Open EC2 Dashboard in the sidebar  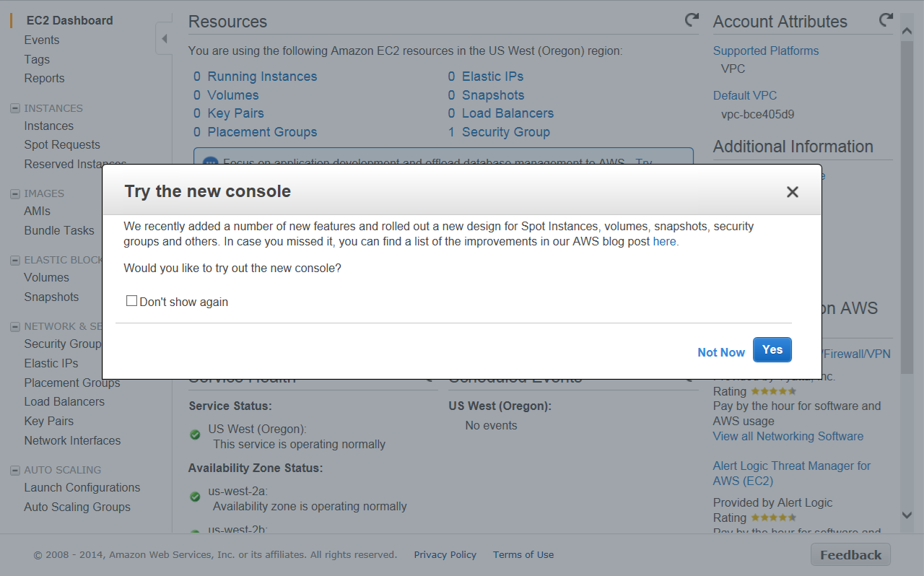[69, 21]
